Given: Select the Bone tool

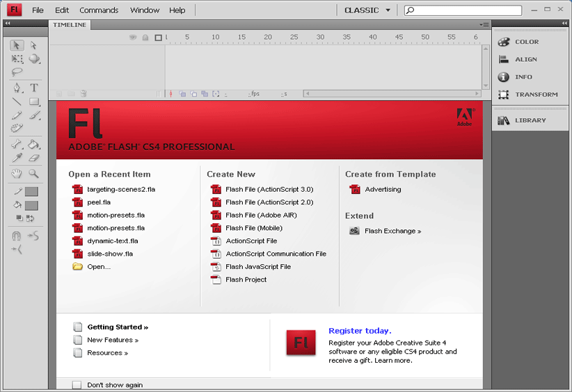Looking at the screenshot, I should pyautogui.click(x=17, y=145).
